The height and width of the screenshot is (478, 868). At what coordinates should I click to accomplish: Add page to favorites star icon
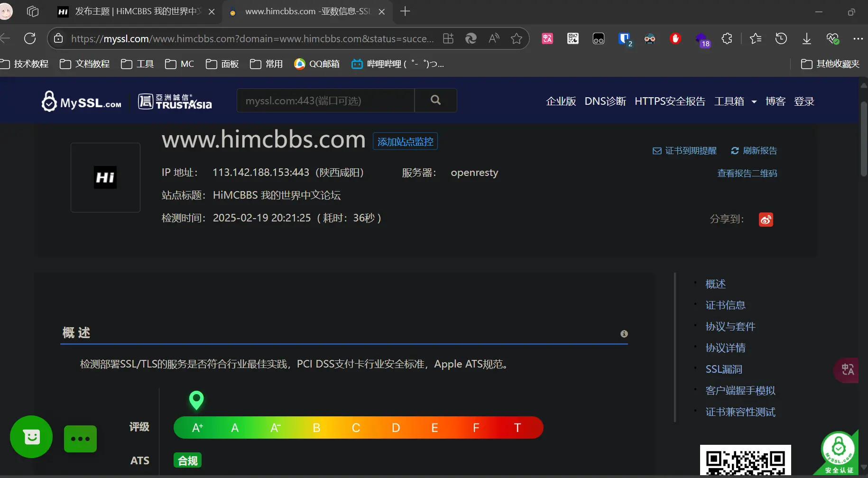517,38
